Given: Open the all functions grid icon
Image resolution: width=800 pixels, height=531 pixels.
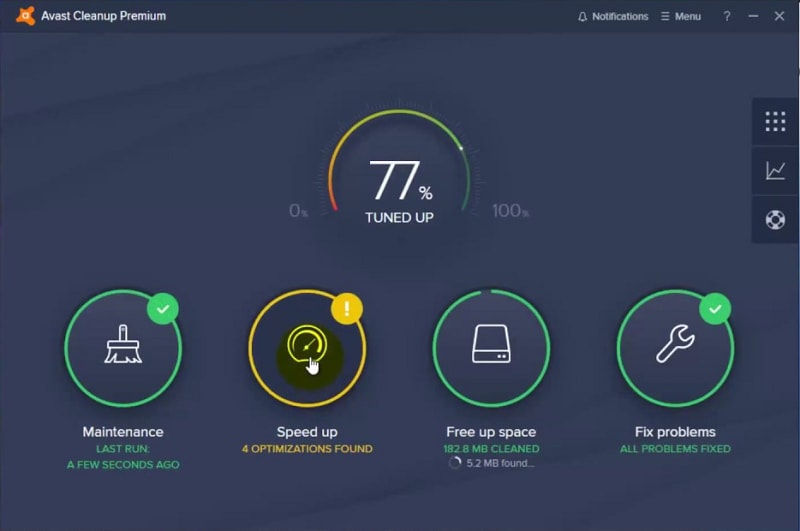Looking at the screenshot, I should [x=775, y=122].
